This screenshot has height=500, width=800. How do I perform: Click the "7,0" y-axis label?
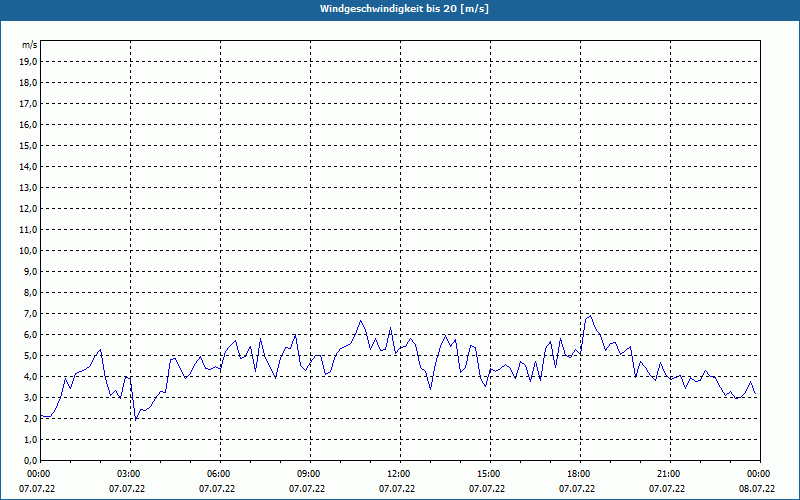coord(31,314)
